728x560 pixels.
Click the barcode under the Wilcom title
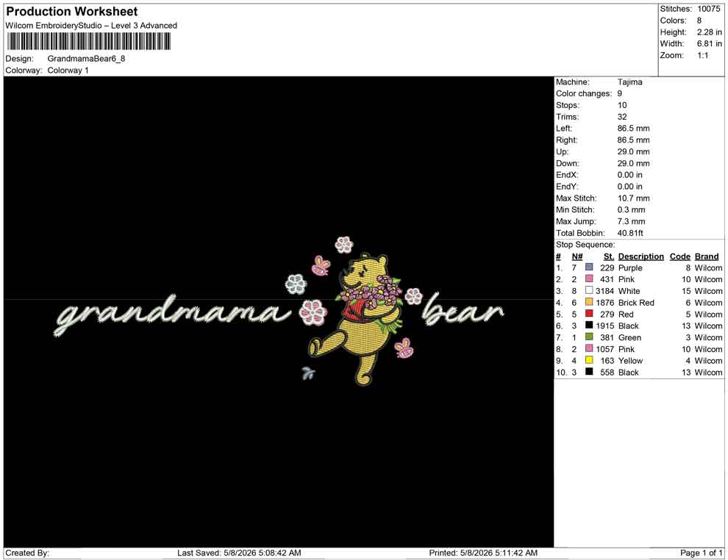88,42
